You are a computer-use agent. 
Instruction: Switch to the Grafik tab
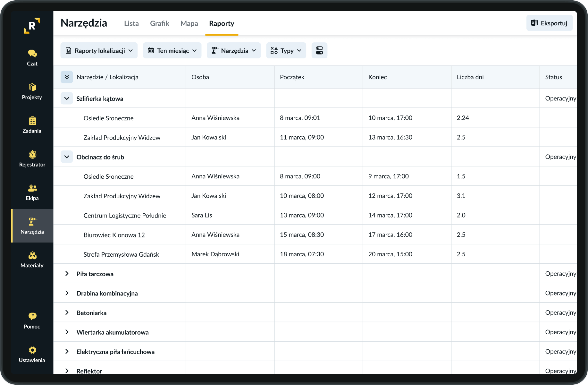click(160, 23)
